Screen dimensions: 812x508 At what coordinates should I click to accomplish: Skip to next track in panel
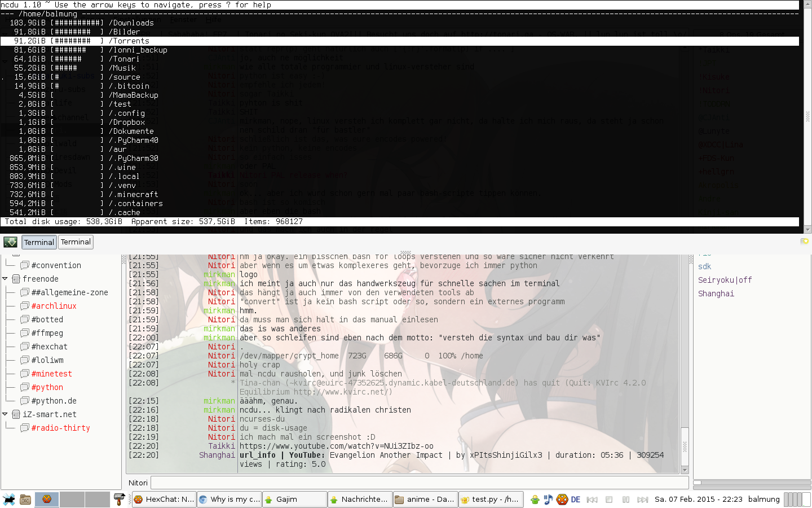[x=642, y=500]
